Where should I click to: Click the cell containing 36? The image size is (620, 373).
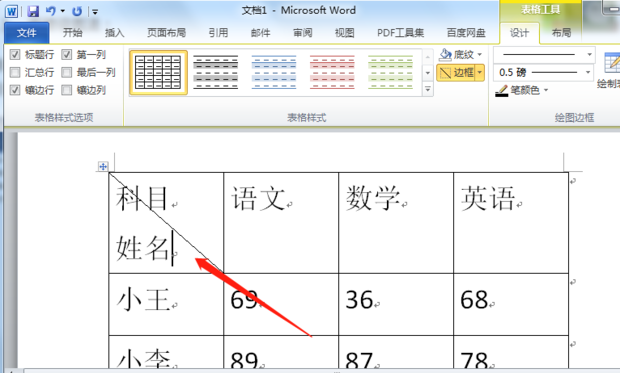[x=396, y=304]
